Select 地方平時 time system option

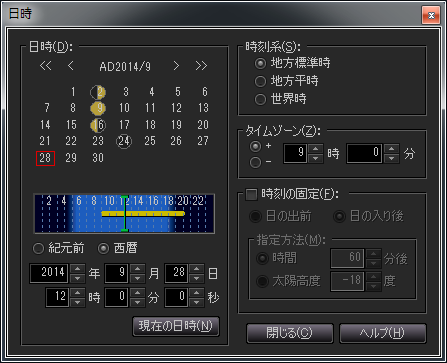tap(260, 81)
